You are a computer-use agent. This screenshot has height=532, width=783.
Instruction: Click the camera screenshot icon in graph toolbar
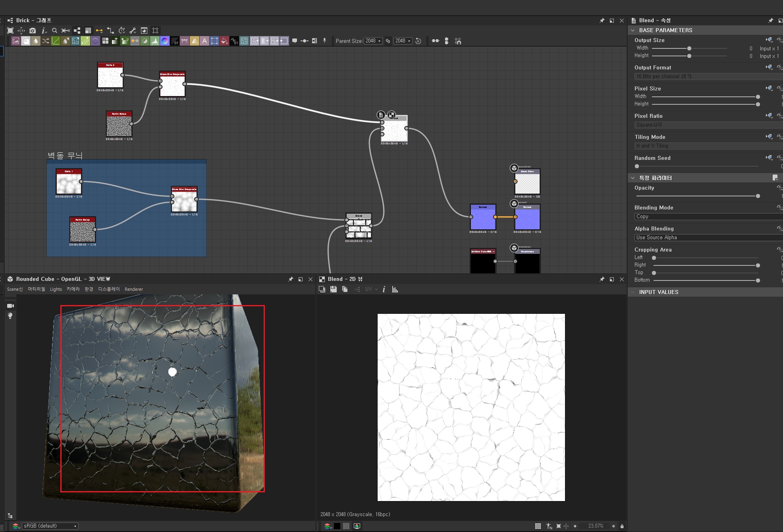pos(33,31)
